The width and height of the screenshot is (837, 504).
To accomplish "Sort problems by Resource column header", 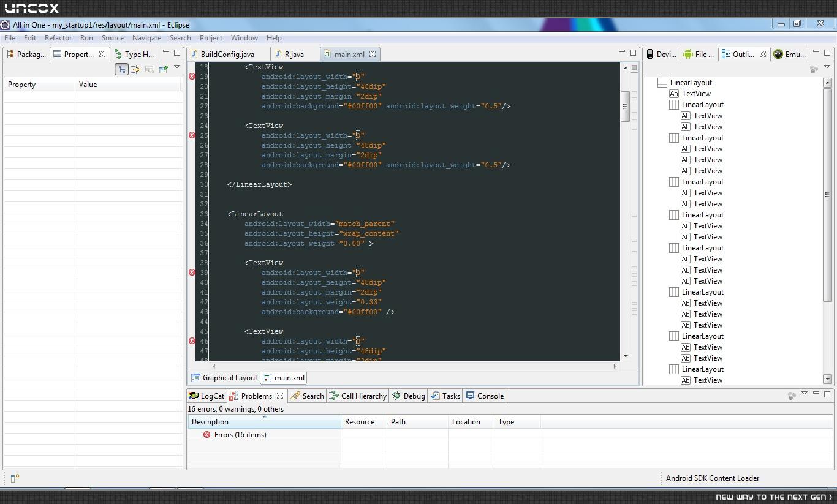I will click(x=364, y=422).
